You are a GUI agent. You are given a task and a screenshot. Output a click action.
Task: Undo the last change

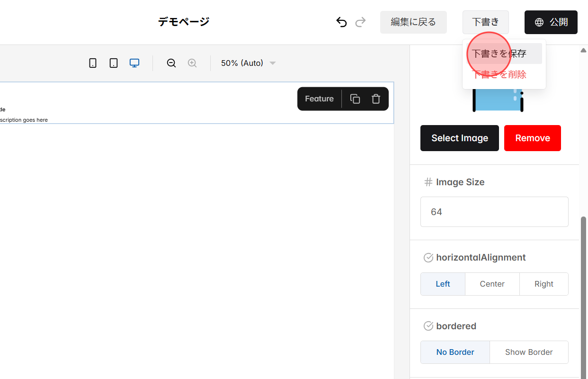point(341,22)
